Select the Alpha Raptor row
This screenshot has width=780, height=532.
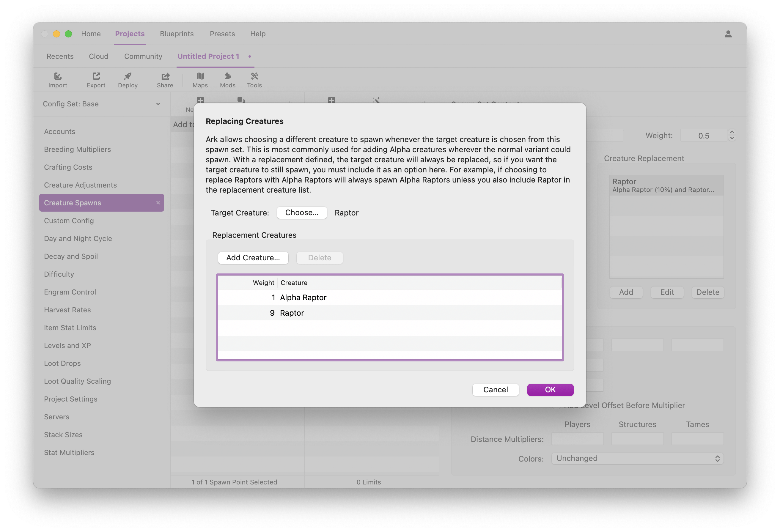click(x=303, y=298)
